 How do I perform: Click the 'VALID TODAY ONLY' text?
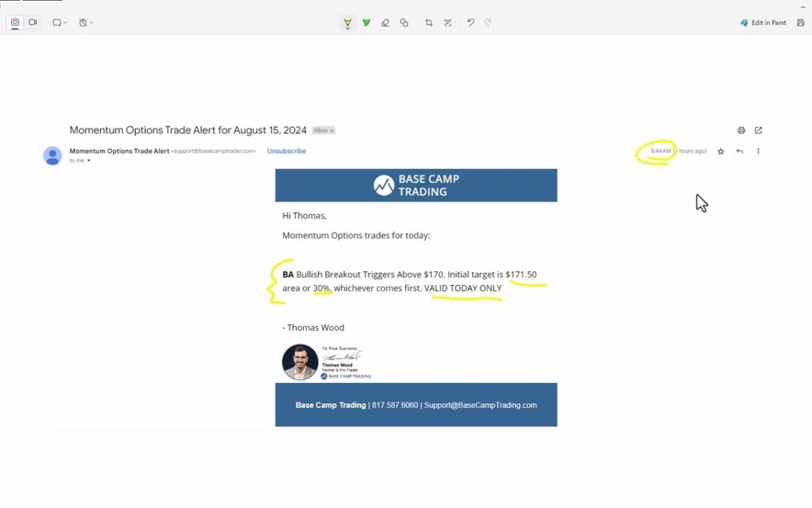click(x=463, y=288)
